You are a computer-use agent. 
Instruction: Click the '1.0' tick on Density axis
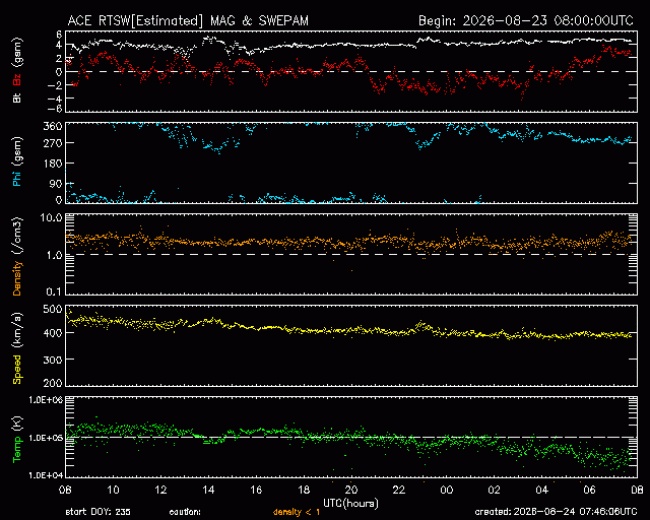(54, 255)
